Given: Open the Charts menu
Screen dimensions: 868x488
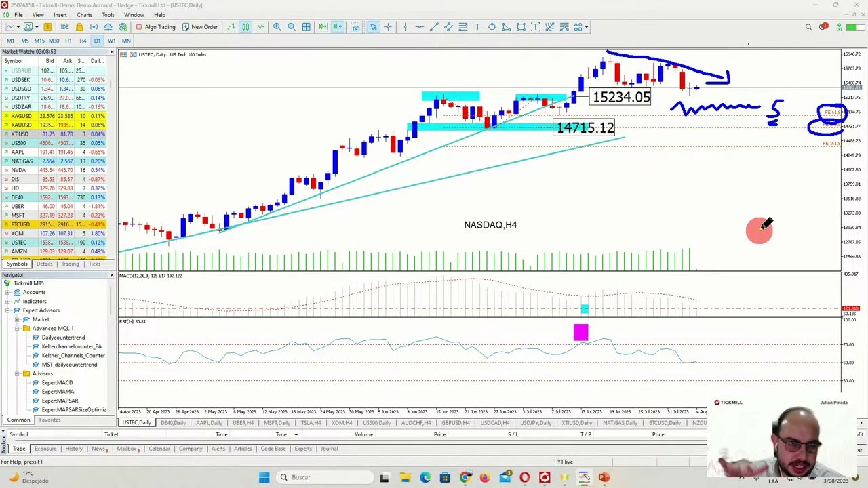Looking at the screenshot, I should [85, 15].
